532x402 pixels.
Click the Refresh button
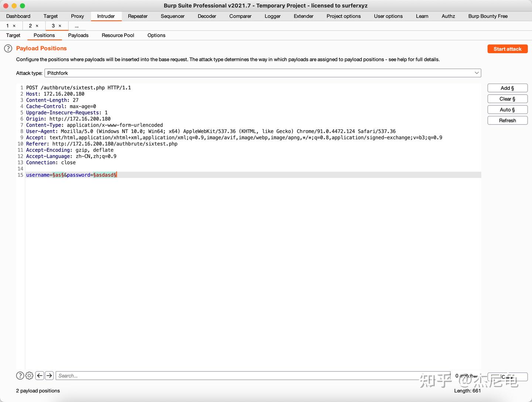click(x=508, y=120)
